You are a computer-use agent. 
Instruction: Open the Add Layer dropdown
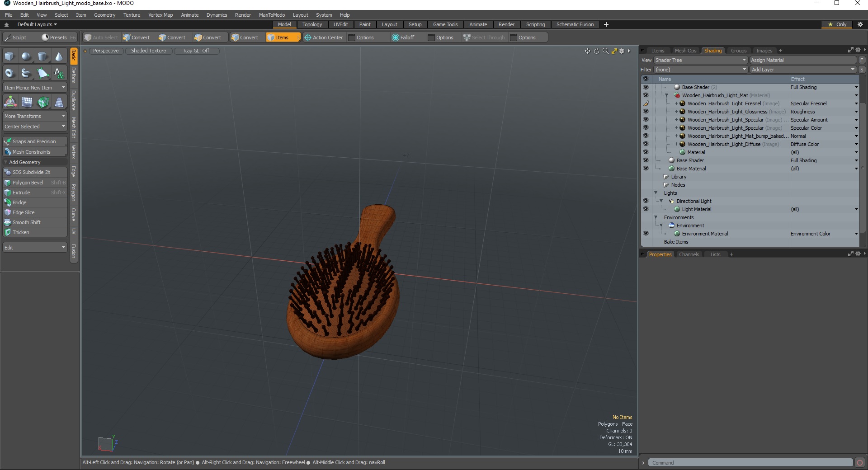(x=803, y=70)
